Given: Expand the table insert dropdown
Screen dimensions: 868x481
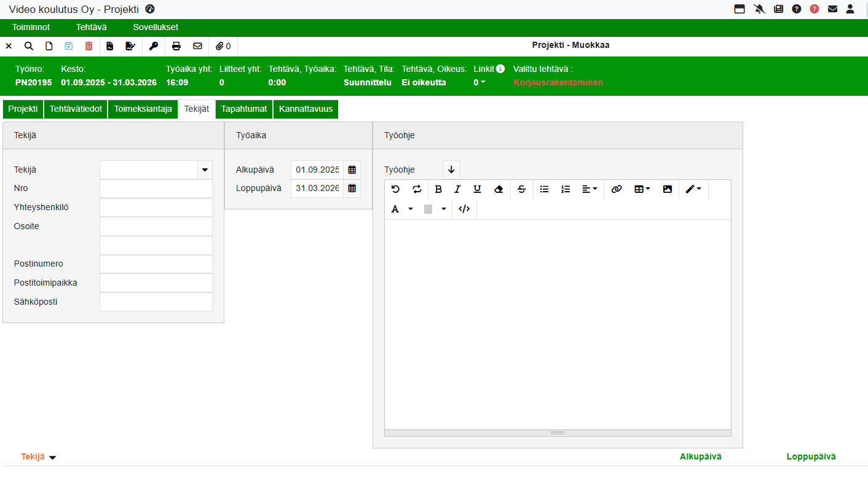Looking at the screenshot, I should 642,189.
